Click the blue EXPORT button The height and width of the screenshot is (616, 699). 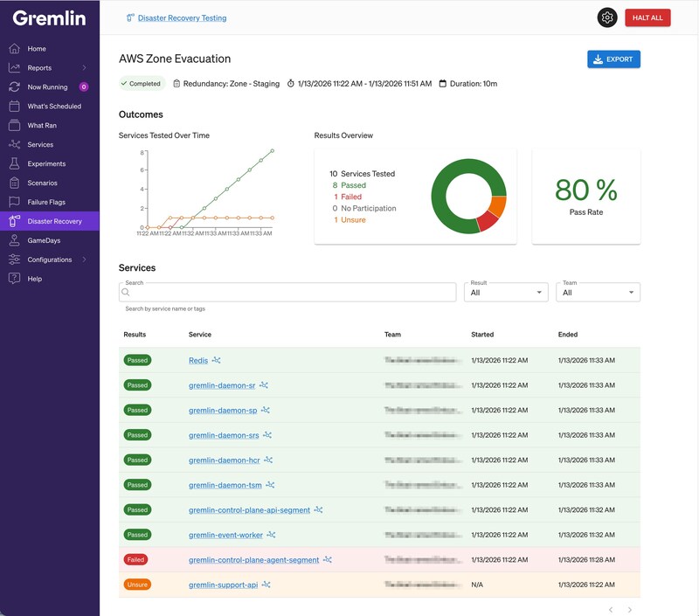click(613, 59)
